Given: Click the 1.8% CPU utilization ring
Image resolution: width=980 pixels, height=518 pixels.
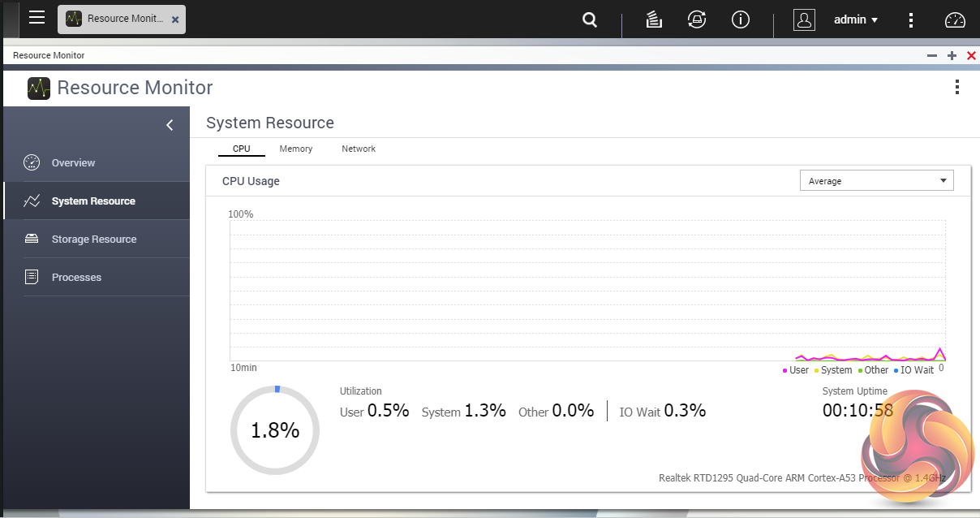Looking at the screenshot, I should click(275, 430).
